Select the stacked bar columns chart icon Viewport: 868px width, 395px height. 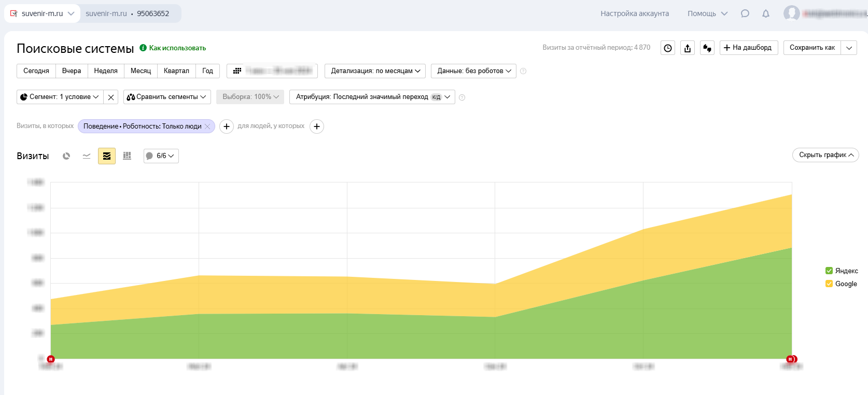[127, 156]
